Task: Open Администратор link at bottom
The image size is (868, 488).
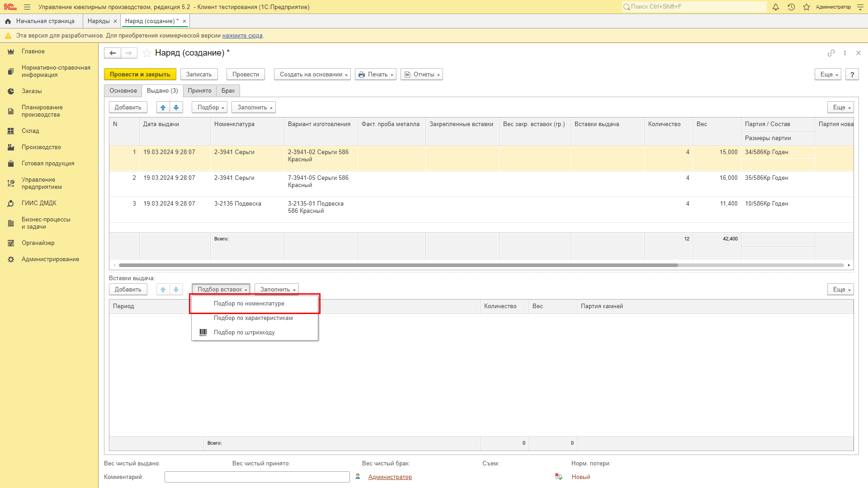Action: point(390,477)
